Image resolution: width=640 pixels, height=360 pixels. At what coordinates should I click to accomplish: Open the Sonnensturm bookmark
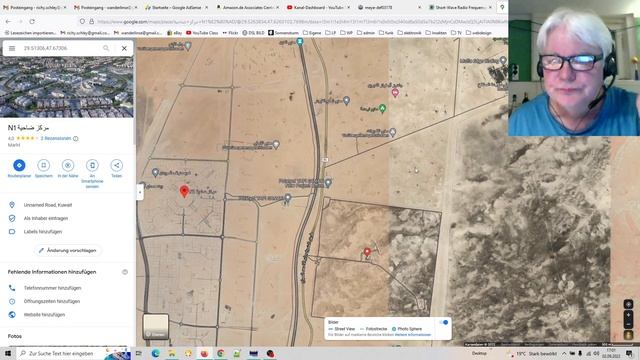pos(284,33)
